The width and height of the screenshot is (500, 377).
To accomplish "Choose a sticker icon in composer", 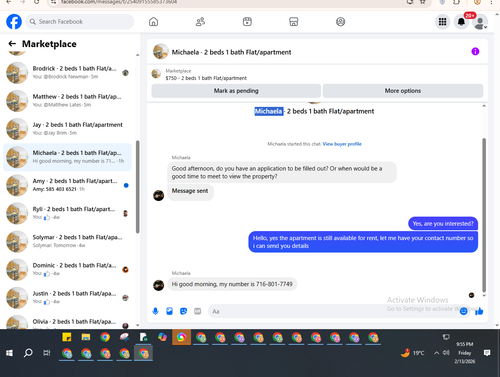I will click(183, 311).
